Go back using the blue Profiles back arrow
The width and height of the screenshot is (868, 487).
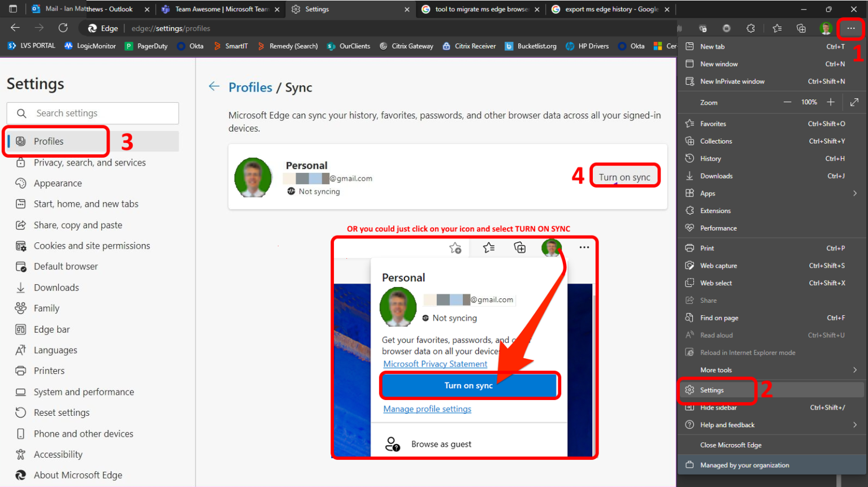[214, 86]
